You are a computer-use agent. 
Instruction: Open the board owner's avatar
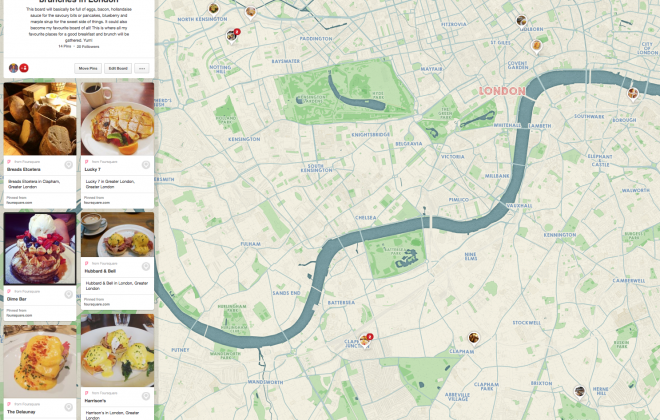13,68
